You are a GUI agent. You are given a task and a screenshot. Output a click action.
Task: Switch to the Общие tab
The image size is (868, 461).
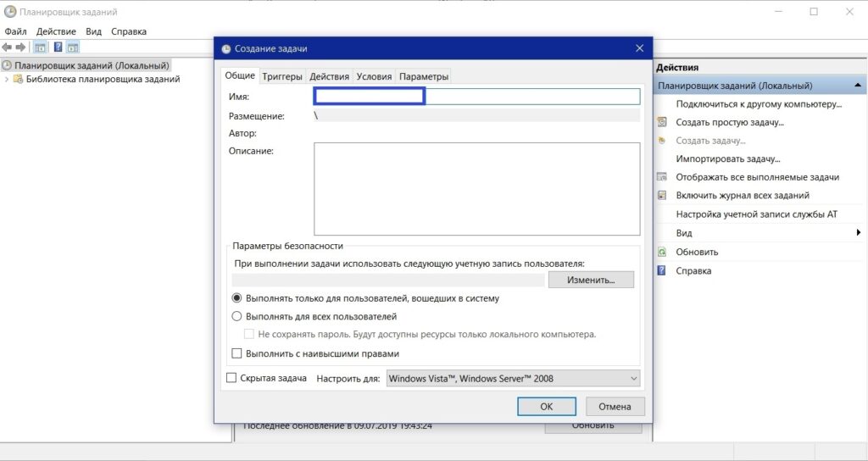coord(240,75)
